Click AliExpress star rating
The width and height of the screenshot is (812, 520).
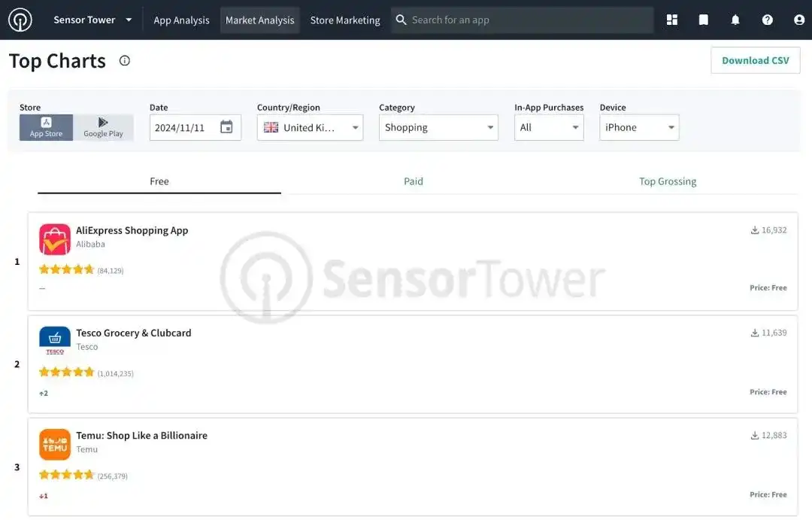coord(66,269)
